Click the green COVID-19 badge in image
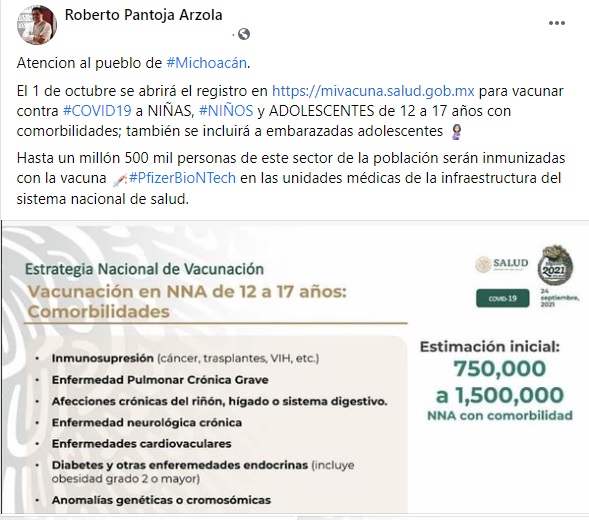The height and width of the screenshot is (520, 589). [x=503, y=298]
